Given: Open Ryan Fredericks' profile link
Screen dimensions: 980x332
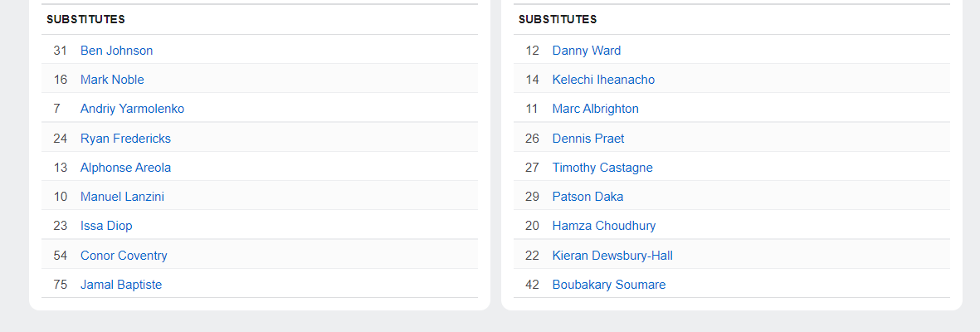Looking at the screenshot, I should pos(125,139).
